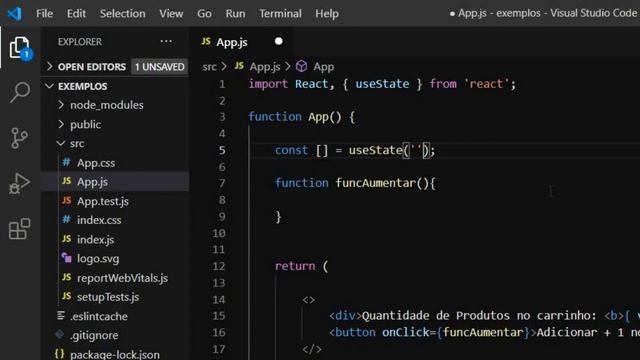This screenshot has width=640, height=360.
Task: Click JS icon on App.js tab
Action: [x=206, y=41]
